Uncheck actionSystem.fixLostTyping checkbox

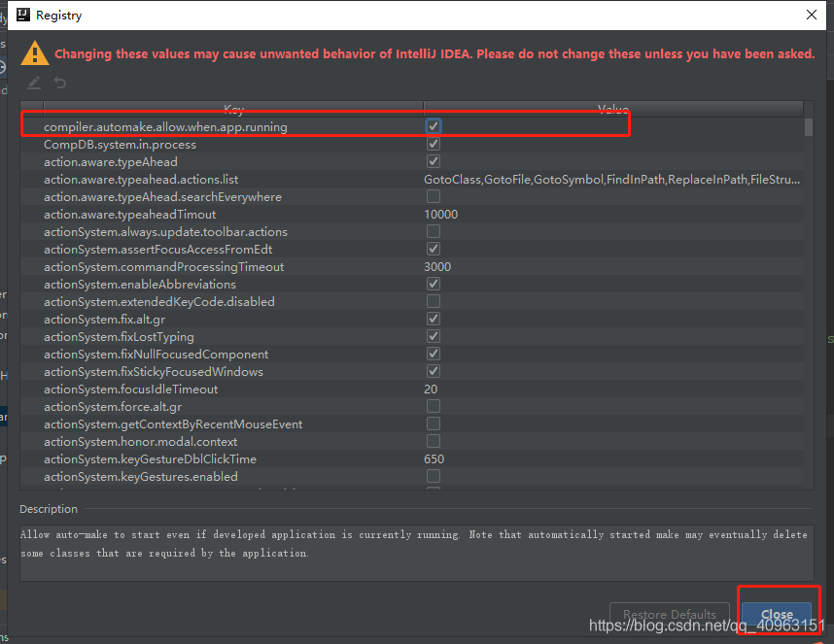(434, 336)
